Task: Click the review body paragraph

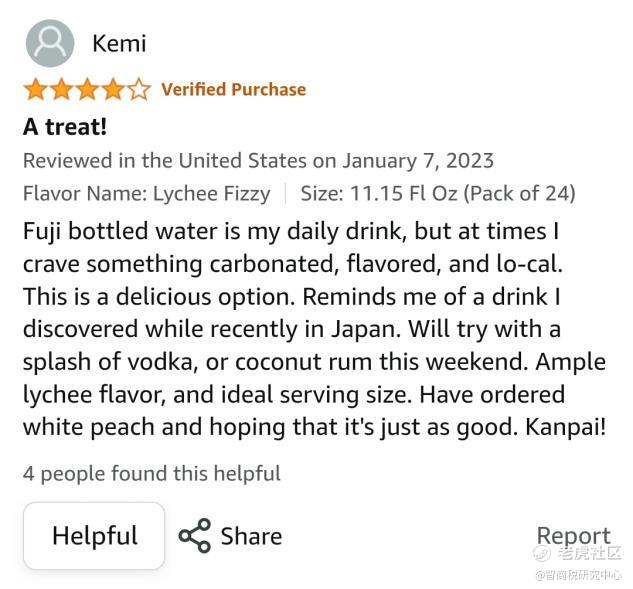Action: 314,330
